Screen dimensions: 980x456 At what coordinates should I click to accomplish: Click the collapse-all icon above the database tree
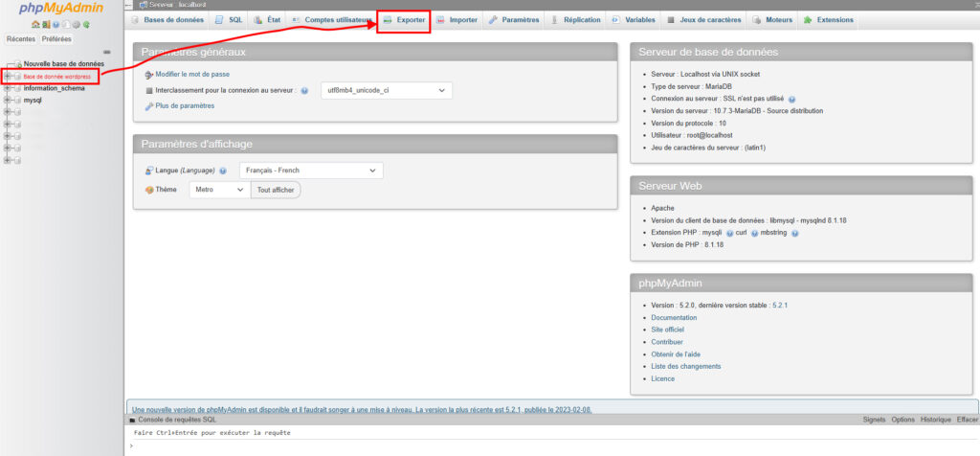[107, 52]
